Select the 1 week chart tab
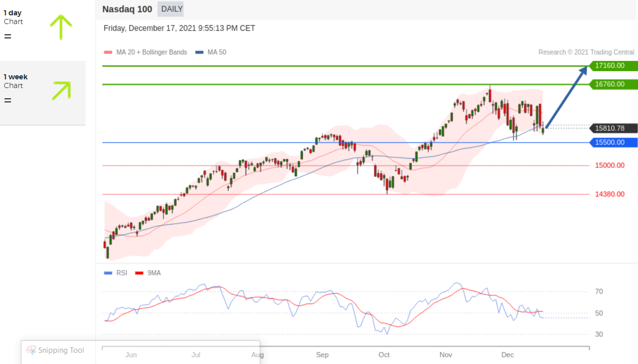This screenshot has width=638, height=364. [x=43, y=93]
